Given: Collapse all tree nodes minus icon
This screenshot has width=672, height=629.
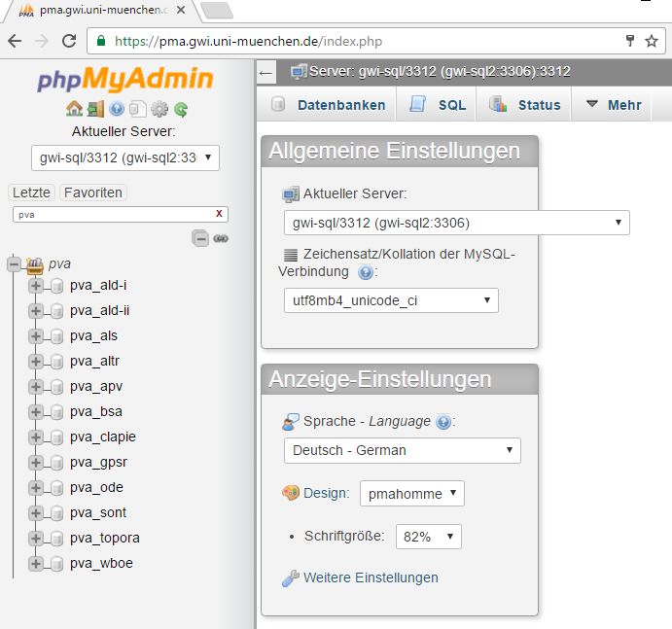Looking at the screenshot, I should 200,238.
